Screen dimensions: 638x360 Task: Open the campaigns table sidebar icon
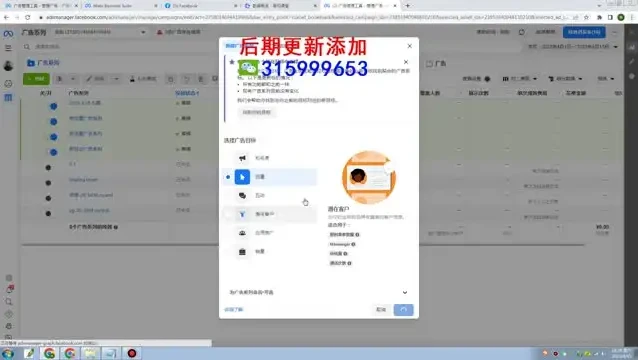click(8, 98)
